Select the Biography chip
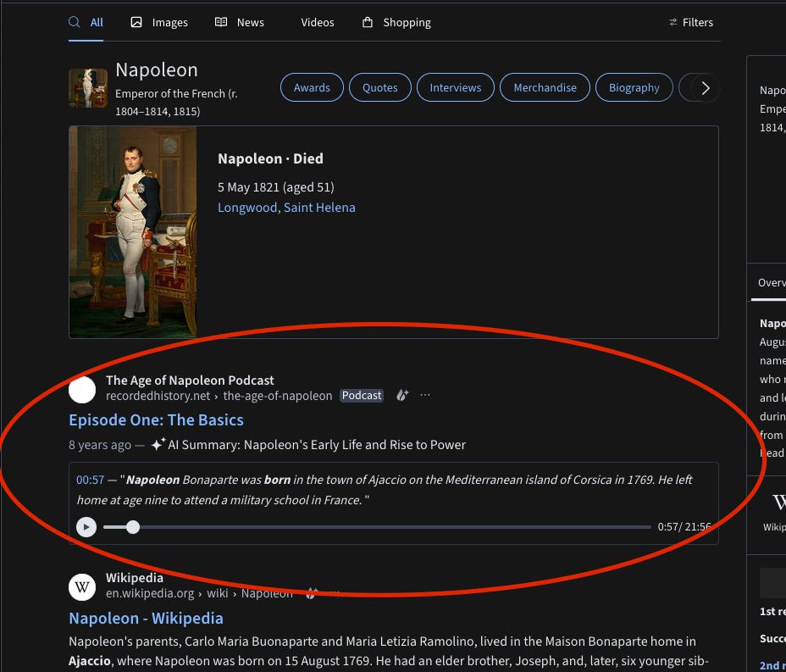This screenshot has height=672, width=786. (x=634, y=87)
